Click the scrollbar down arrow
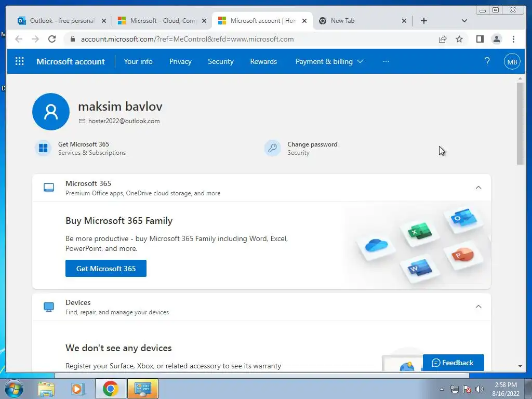The width and height of the screenshot is (532, 399). (x=520, y=366)
